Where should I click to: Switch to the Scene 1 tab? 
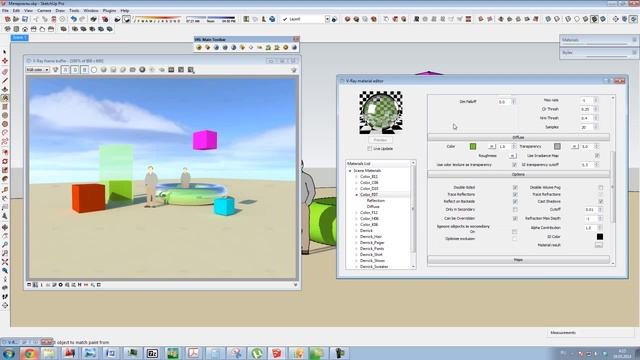(x=19, y=38)
